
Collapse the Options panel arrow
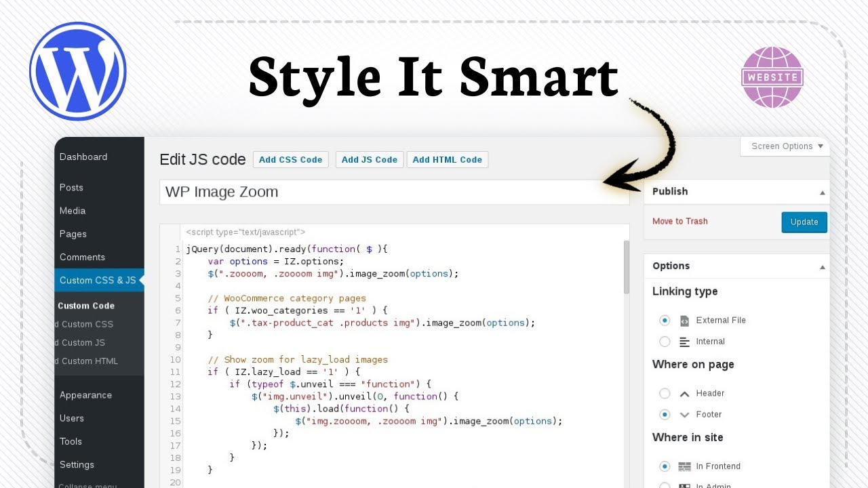point(822,267)
